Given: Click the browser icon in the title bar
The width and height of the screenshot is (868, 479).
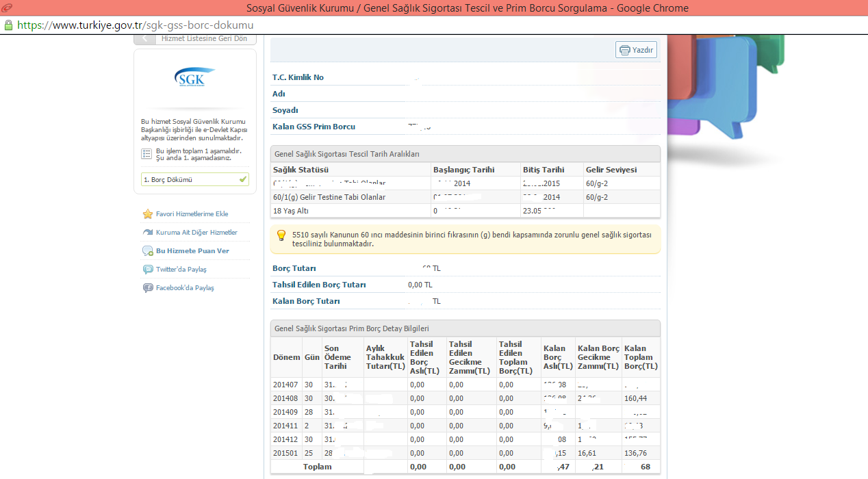Looking at the screenshot, I should [8, 8].
